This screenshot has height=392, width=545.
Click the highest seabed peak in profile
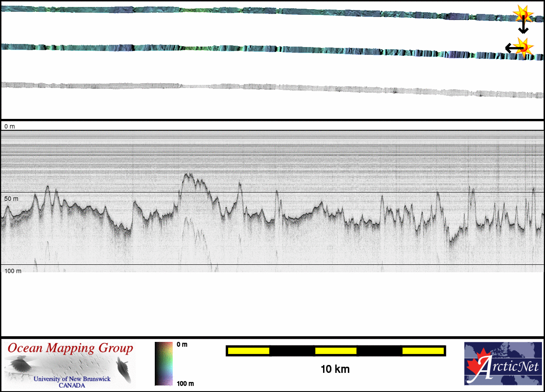(188, 174)
